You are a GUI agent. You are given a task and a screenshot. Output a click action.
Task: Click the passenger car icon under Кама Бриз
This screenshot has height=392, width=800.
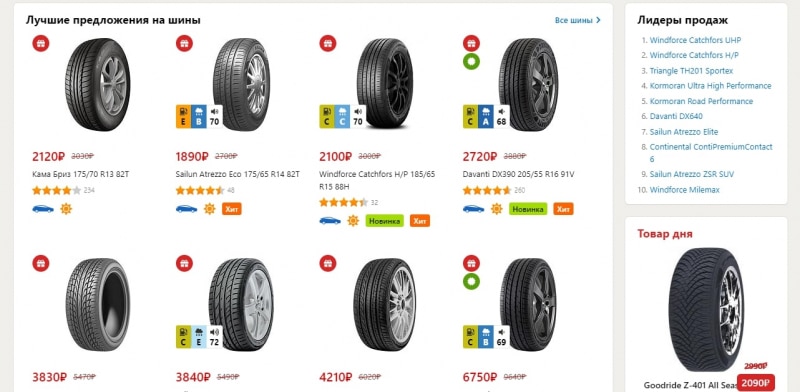pos(43,209)
